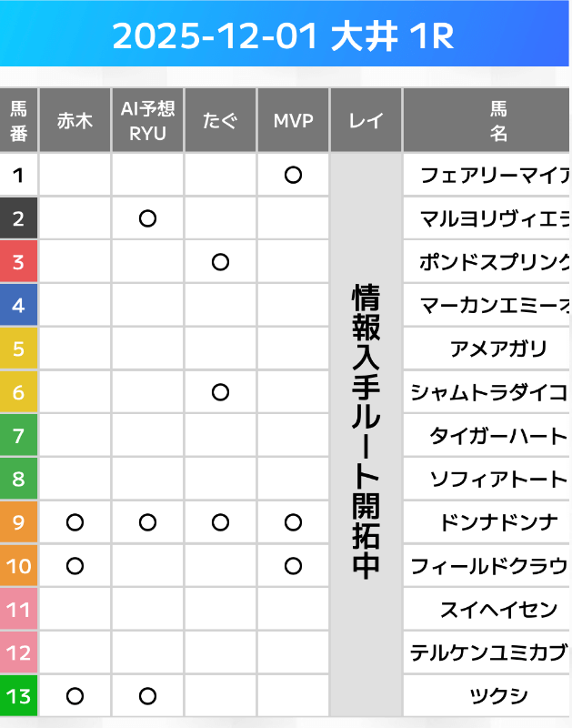Image resolution: width=572 pixels, height=728 pixels.
Task: Select the 赤木 circle for horse 9
Action: pyautogui.click(x=75, y=522)
